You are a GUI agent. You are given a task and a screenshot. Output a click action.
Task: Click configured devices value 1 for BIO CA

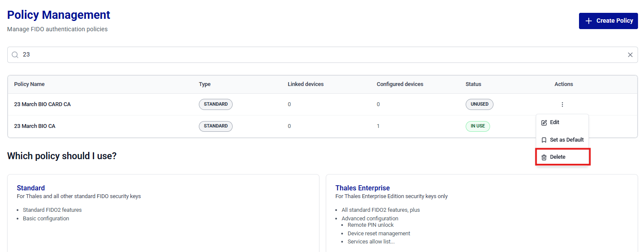pyautogui.click(x=378, y=126)
